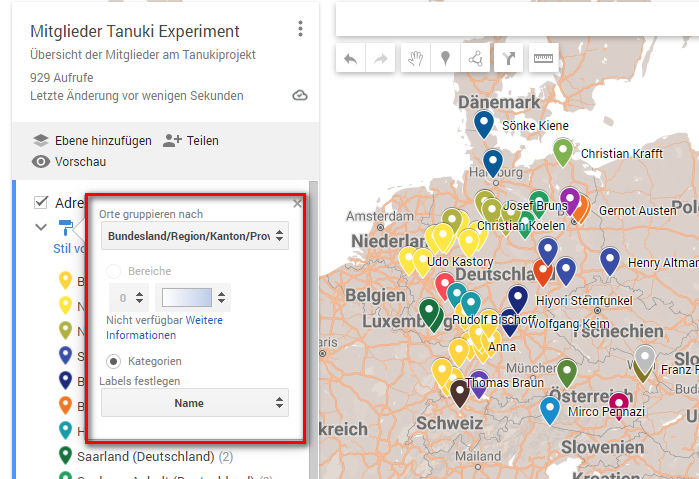Open the Name label dropdown

point(195,403)
